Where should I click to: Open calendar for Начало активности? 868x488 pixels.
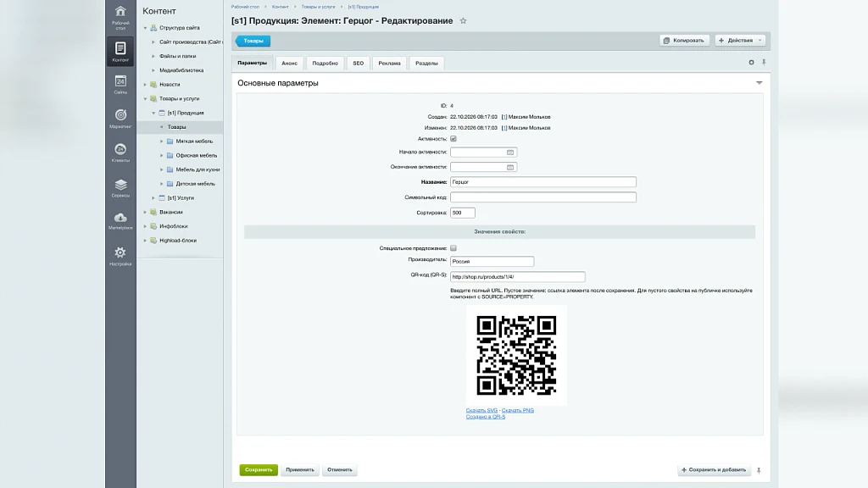coord(509,152)
